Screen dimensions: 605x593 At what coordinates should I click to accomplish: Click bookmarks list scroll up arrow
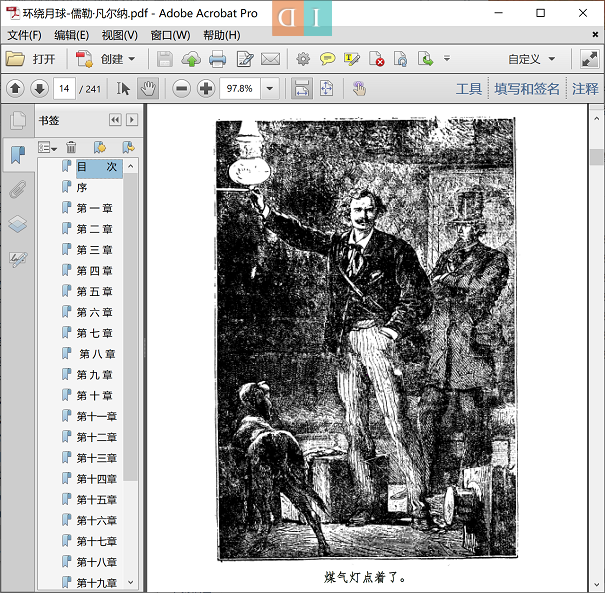(131, 166)
